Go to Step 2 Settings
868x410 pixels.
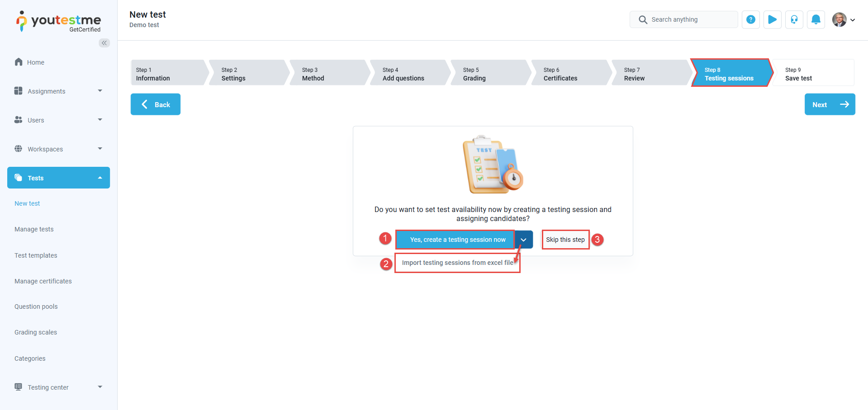pyautogui.click(x=250, y=72)
